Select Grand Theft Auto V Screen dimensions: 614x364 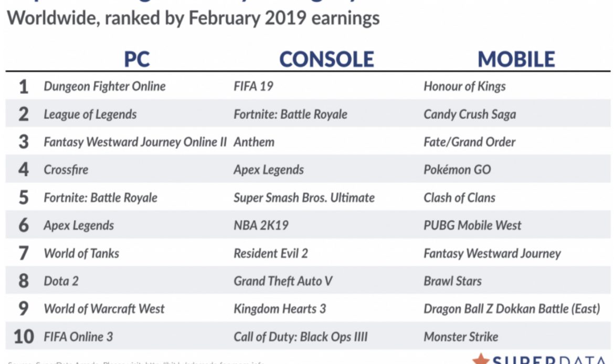pyautogui.click(x=283, y=281)
